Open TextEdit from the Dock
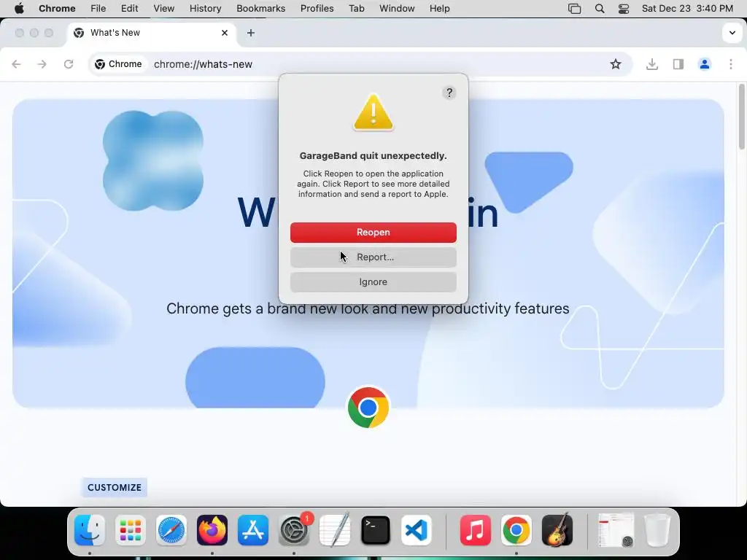This screenshot has height=560, width=747. pyautogui.click(x=334, y=530)
